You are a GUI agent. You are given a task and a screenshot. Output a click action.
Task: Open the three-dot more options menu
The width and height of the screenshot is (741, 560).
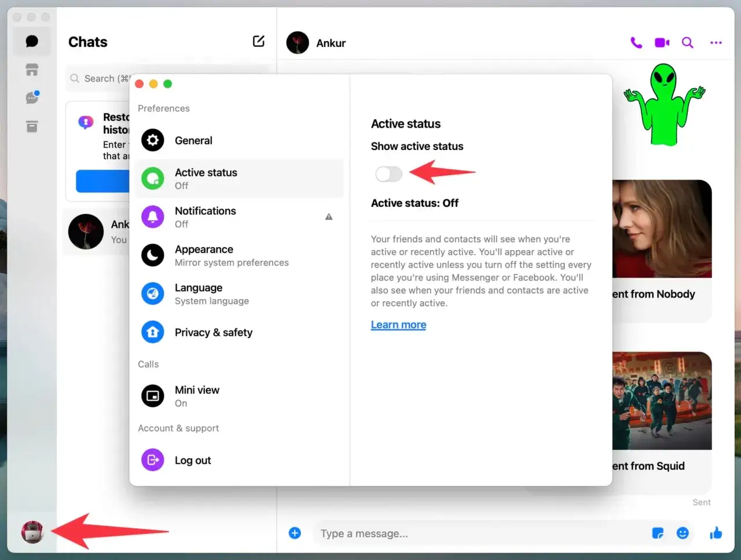point(716,42)
